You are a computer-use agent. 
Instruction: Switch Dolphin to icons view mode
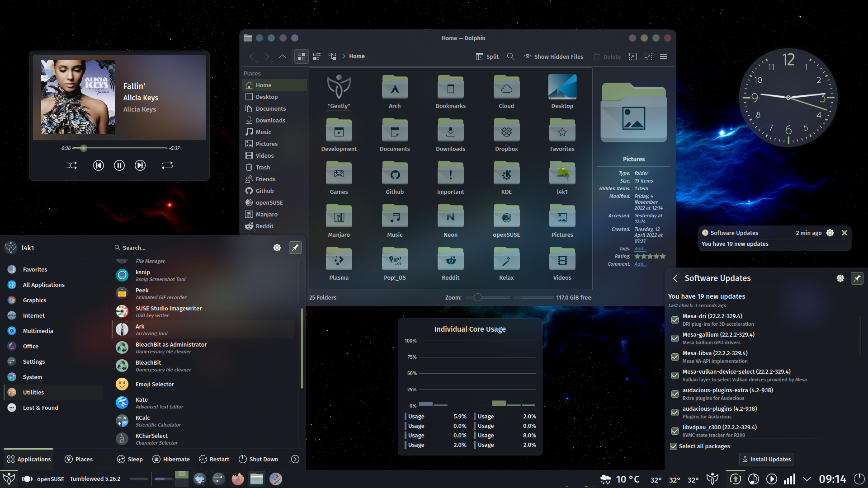click(302, 56)
